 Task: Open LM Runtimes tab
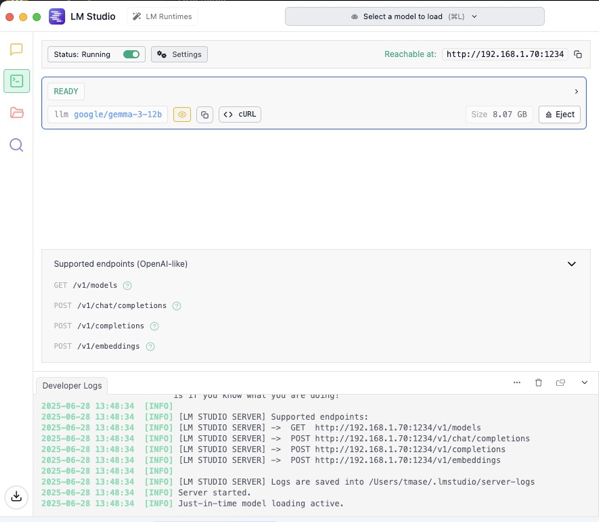coord(162,16)
